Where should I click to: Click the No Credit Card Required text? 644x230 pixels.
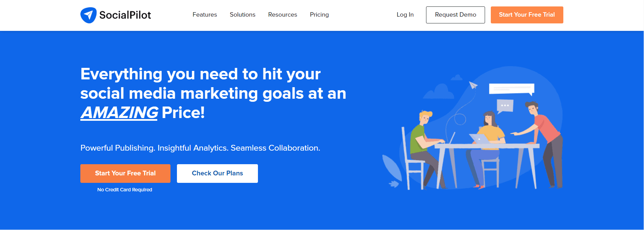tap(125, 190)
